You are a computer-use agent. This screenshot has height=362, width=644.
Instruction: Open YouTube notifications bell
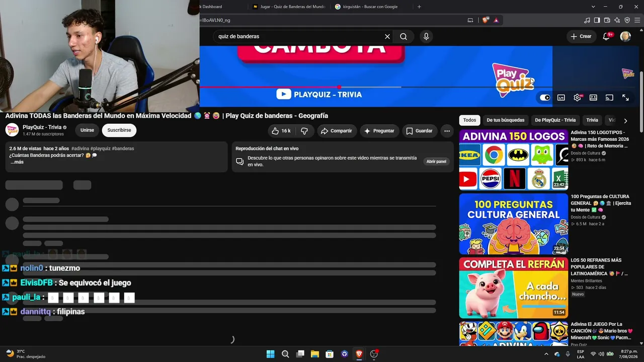point(606,36)
